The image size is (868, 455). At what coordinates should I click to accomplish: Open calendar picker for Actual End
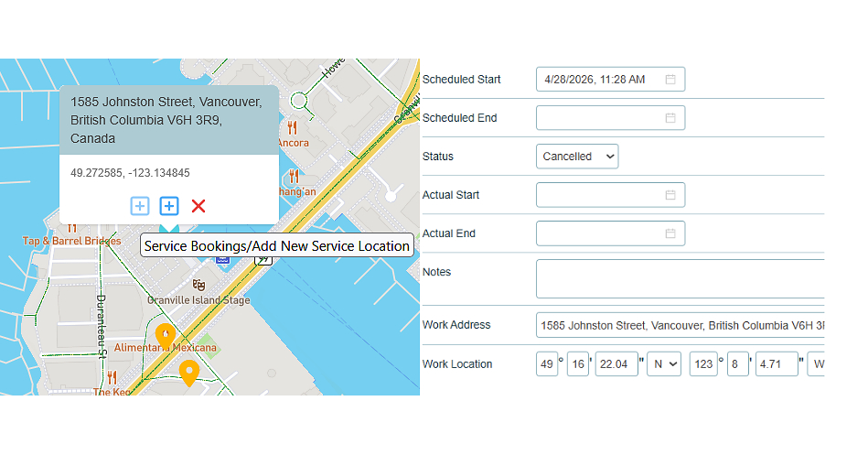pyautogui.click(x=670, y=233)
